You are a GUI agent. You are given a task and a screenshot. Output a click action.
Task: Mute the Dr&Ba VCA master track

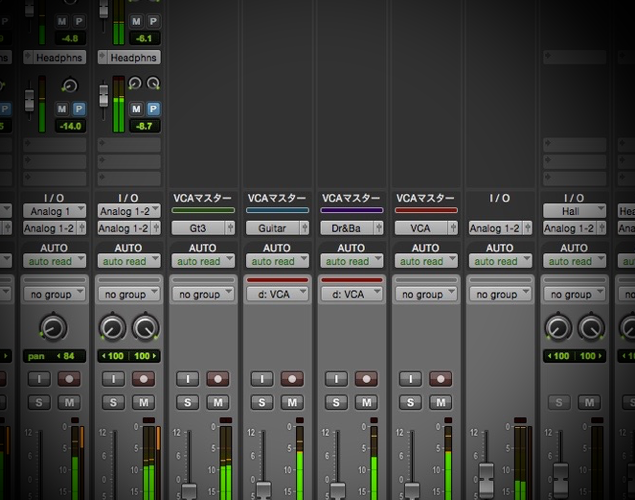click(x=367, y=402)
